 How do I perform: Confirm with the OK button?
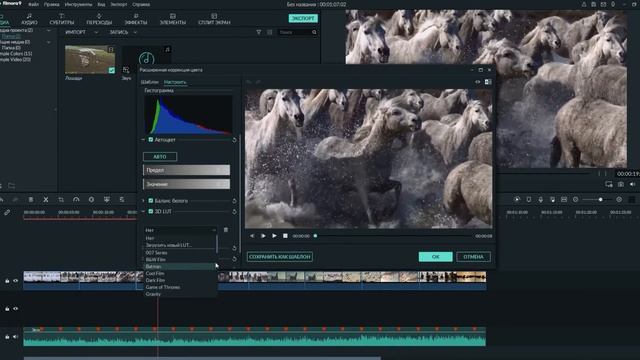coord(436,257)
